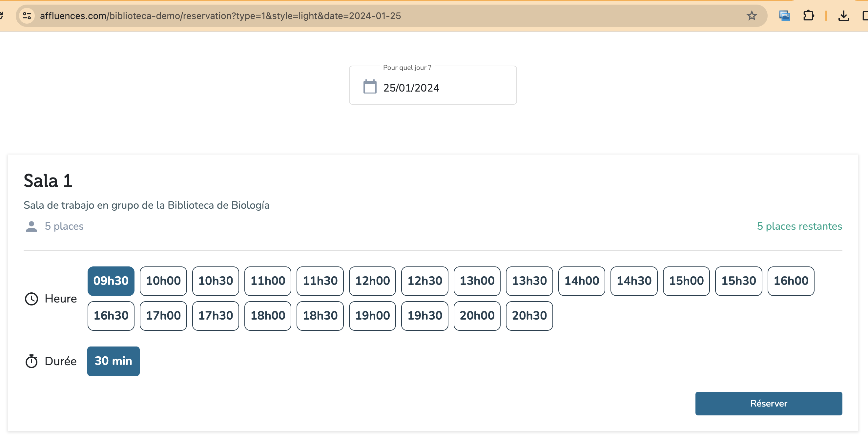Click the '5 places' capacity text

pyautogui.click(x=64, y=226)
